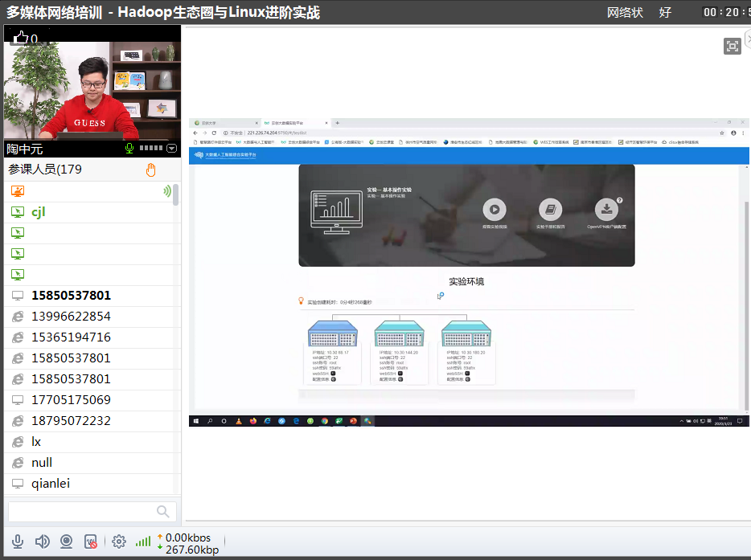The width and height of the screenshot is (751, 560).
Task: Raise hand with the orange hand icon
Action: pos(150,170)
